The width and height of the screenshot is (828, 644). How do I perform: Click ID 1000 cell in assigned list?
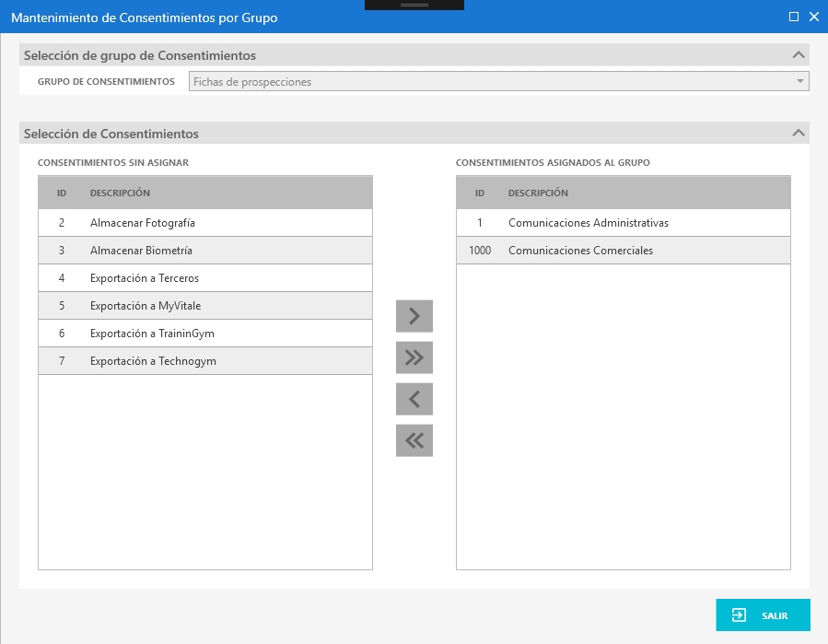click(480, 251)
